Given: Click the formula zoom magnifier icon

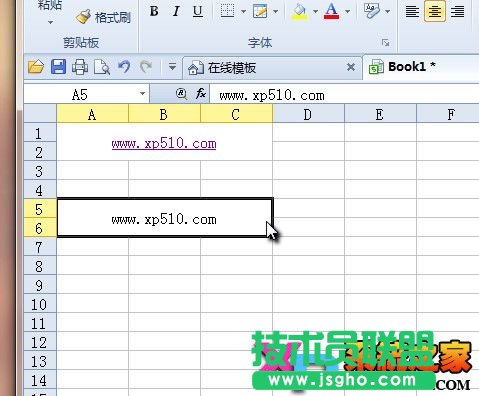Looking at the screenshot, I should pos(181,94).
